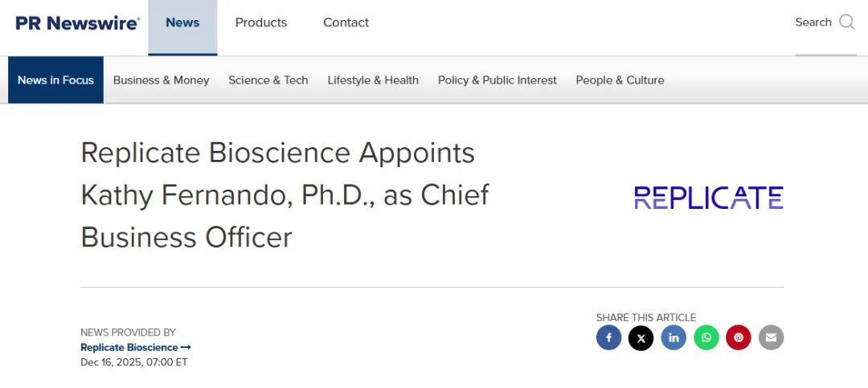Share article by email icon
This screenshot has width=868, height=388.
pyautogui.click(x=771, y=337)
